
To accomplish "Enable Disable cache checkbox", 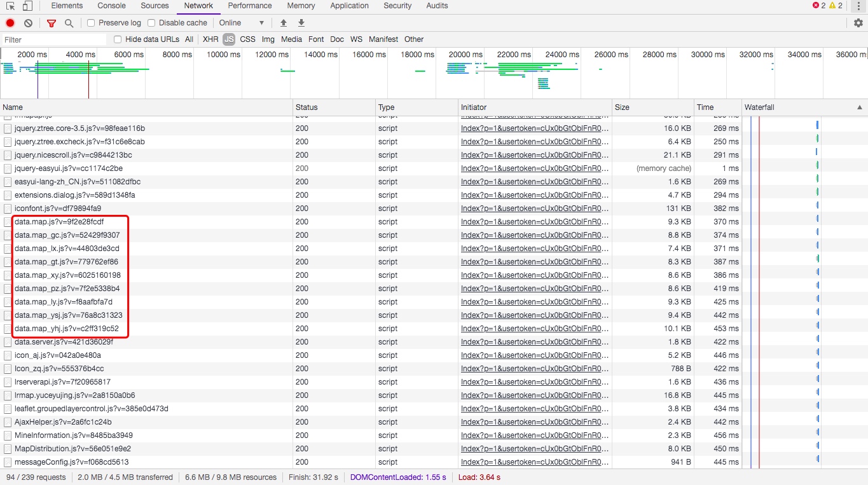I will 151,23.
